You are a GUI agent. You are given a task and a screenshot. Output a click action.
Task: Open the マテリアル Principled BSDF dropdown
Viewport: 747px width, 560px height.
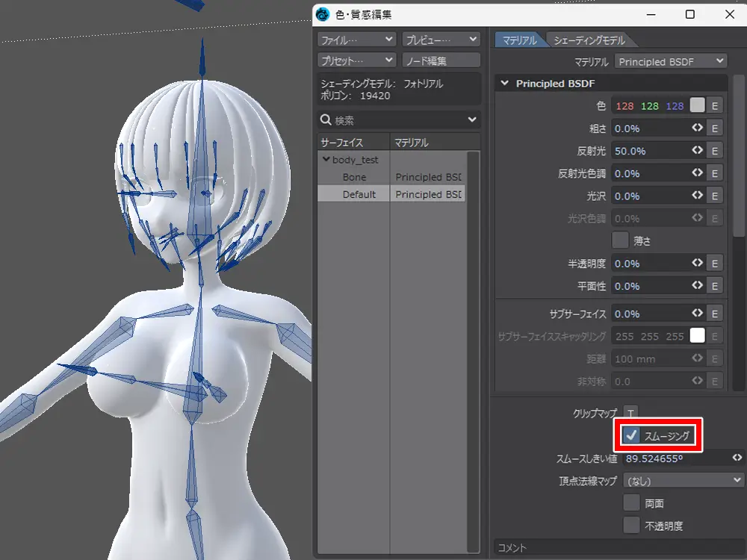pos(670,61)
